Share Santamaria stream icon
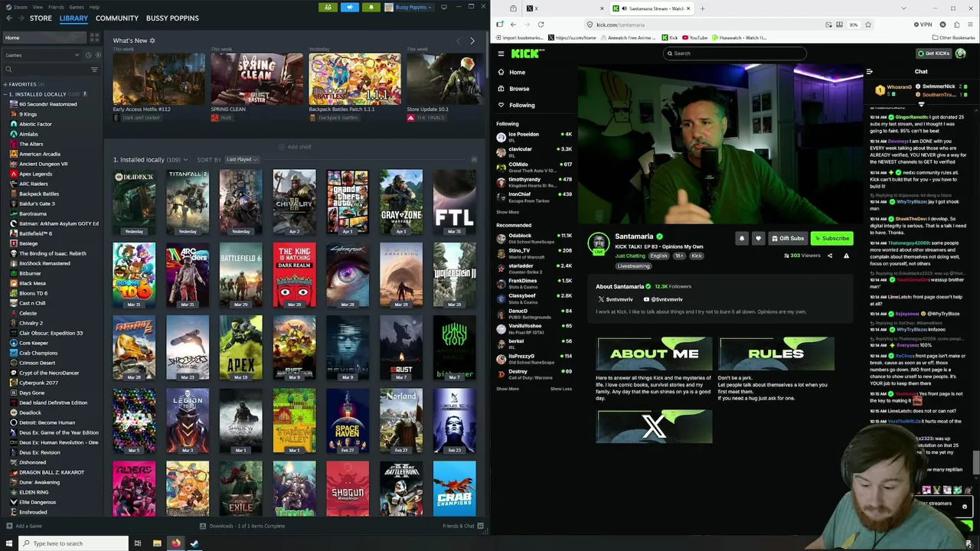The height and width of the screenshot is (551, 980). pyautogui.click(x=830, y=256)
